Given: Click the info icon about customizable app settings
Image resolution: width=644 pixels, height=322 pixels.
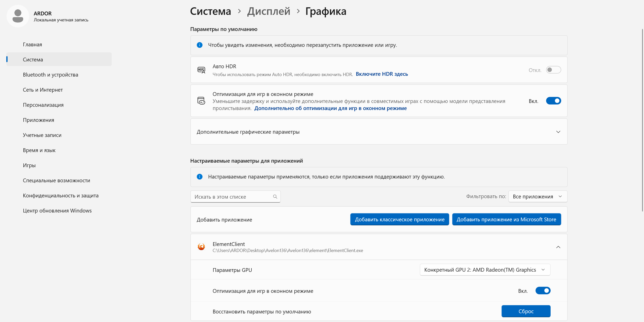Looking at the screenshot, I should pyautogui.click(x=200, y=177).
